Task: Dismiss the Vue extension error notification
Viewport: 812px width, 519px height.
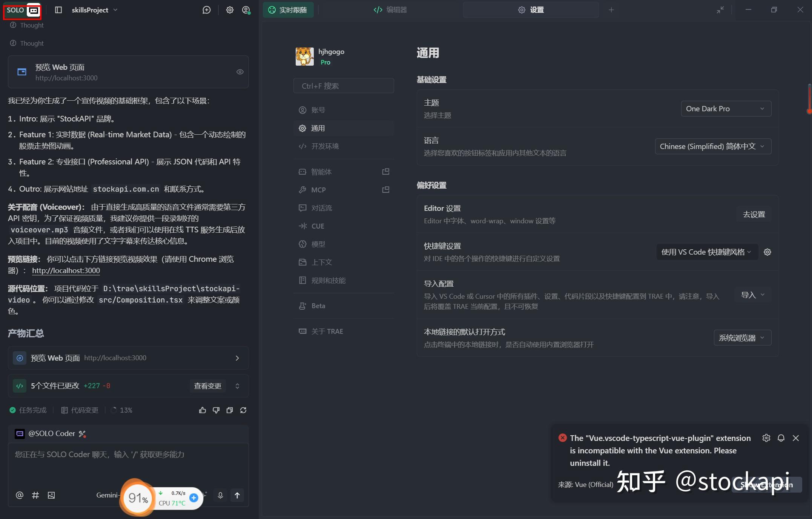Action: (x=796, y=438)
